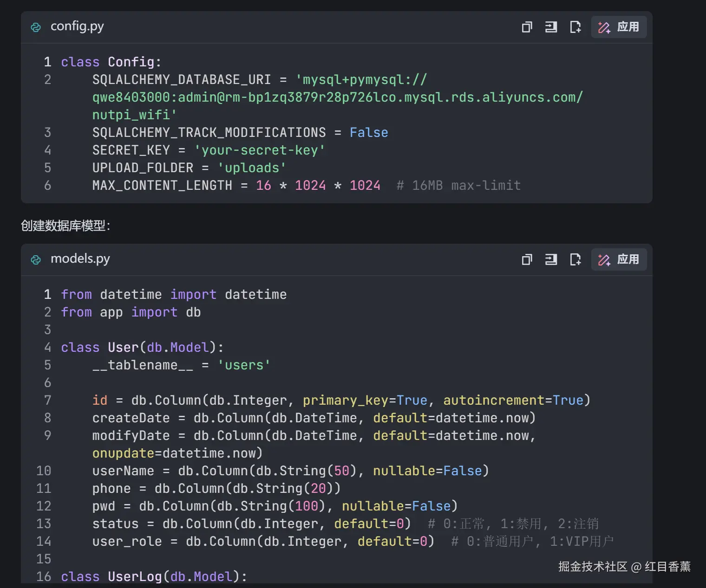The width and height of the screenshot is (706, 588).
Task: Click SQLALCHEMY_TRACK_MODIFICATIONS line
Action: pos(240,133)
